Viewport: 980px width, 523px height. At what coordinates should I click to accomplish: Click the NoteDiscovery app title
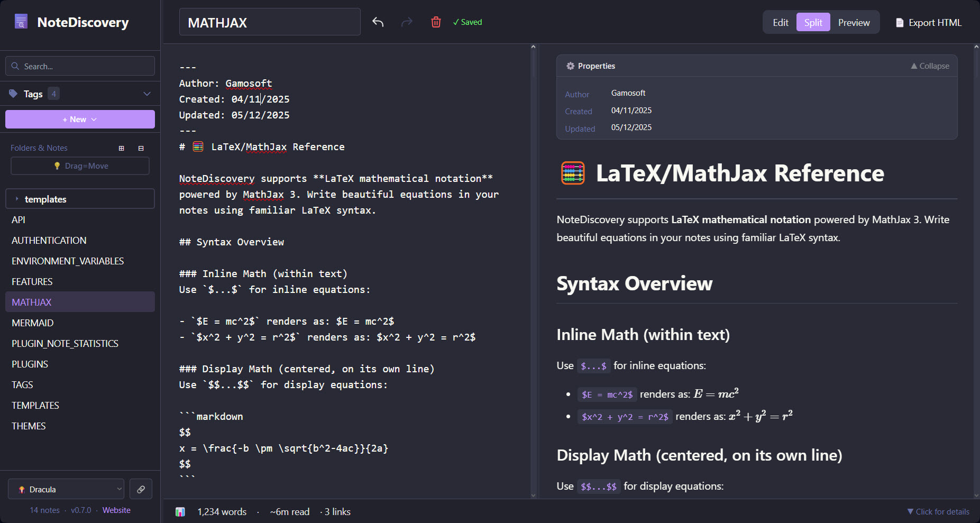point(83,22)
